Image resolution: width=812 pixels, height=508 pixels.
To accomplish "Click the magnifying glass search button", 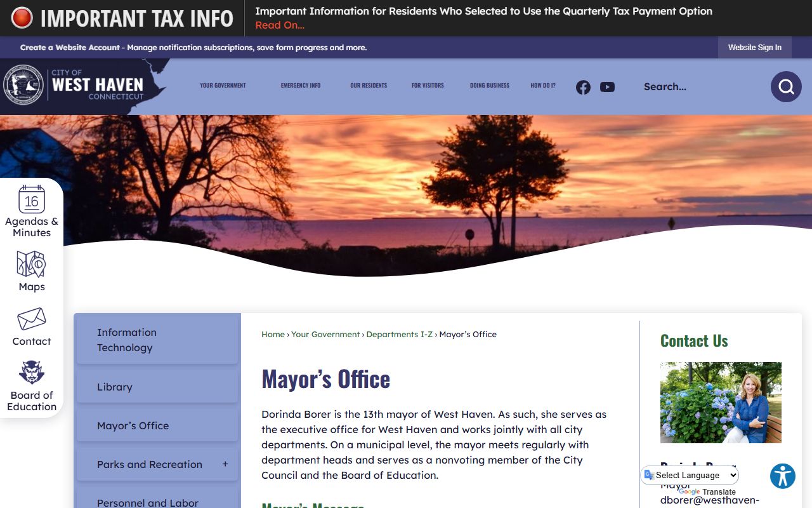I will pyautogui.click(x=786, y=87).
